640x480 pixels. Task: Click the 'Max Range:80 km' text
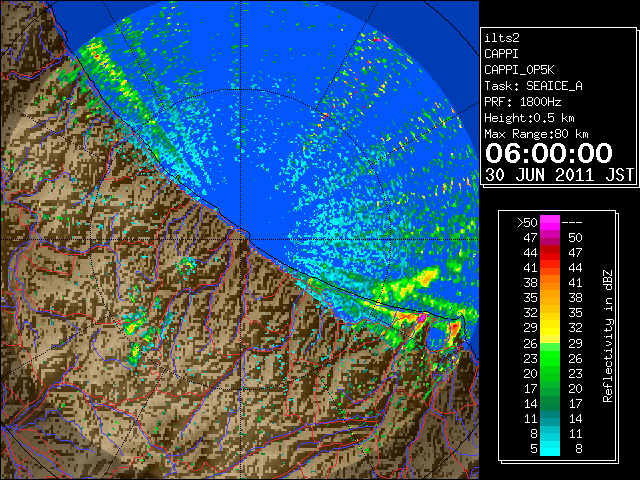536,134
